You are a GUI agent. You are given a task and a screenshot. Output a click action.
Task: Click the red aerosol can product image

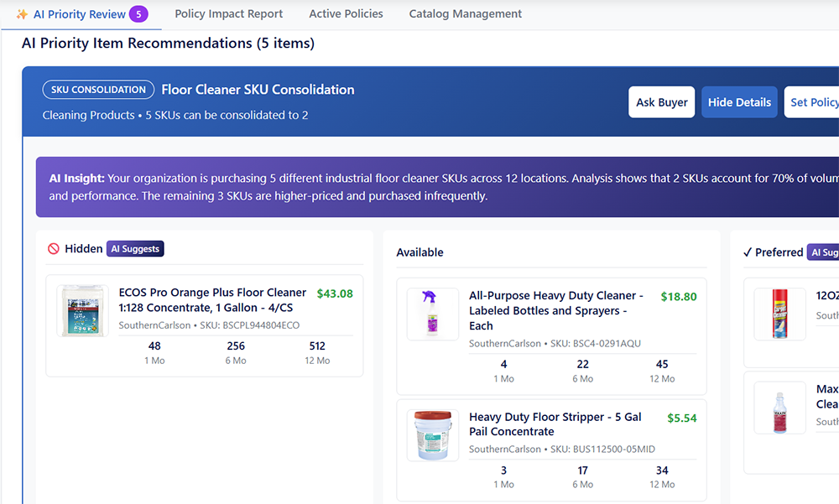point(779,314)
